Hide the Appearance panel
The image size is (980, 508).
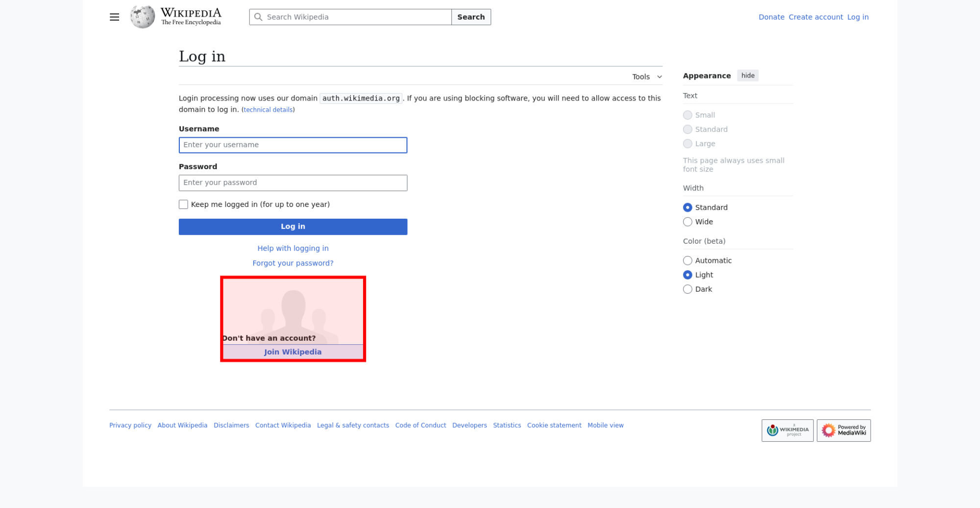coord(747,76)
